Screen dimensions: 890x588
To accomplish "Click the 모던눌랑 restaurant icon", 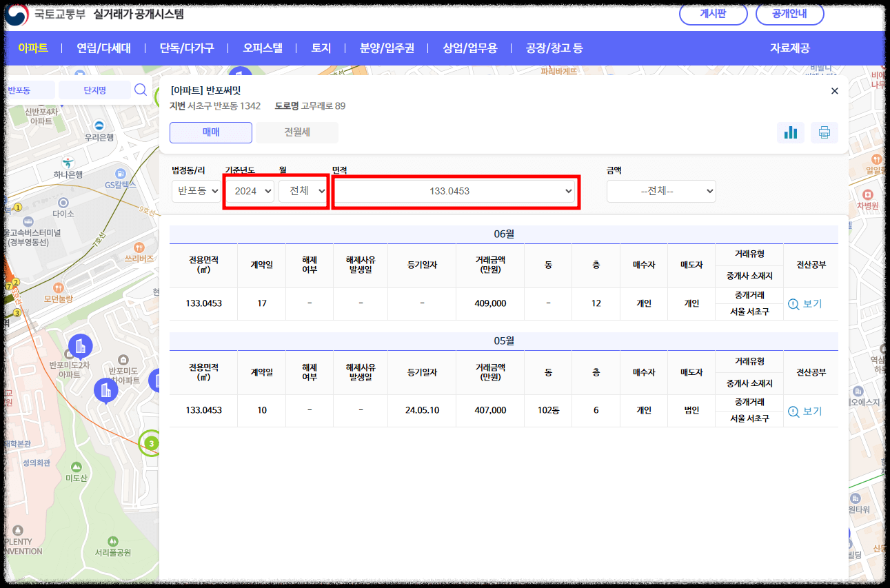I will click(x=59, y=287).
